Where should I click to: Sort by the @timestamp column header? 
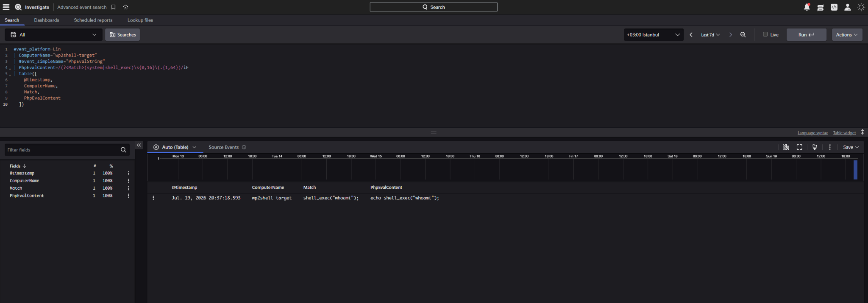pos(184,187)
